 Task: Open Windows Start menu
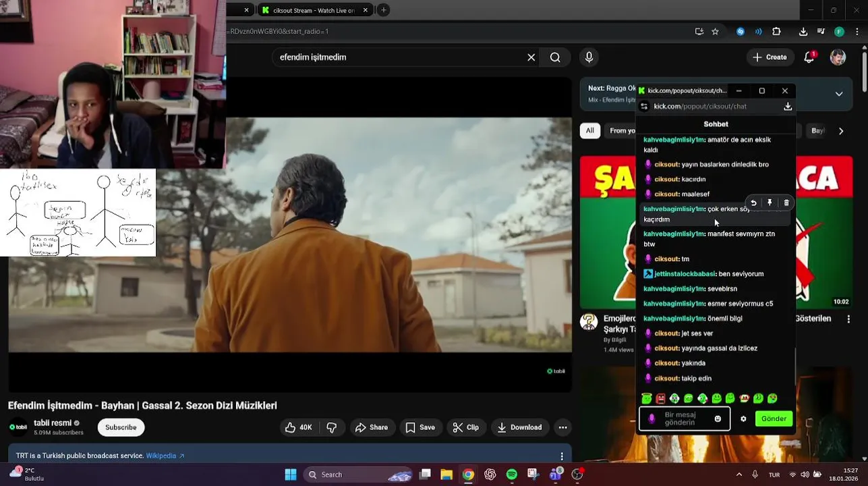pos(291,475)
